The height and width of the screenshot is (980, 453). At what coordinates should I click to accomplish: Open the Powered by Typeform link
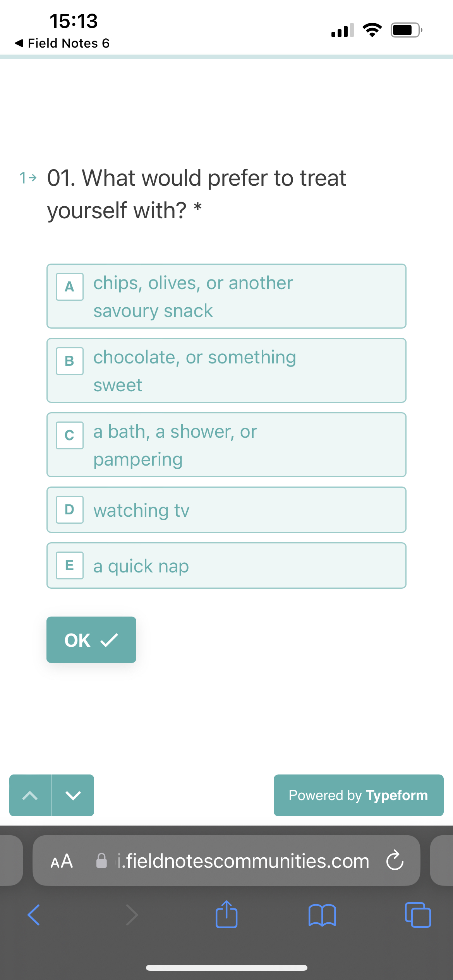click(x=358, y=795)
